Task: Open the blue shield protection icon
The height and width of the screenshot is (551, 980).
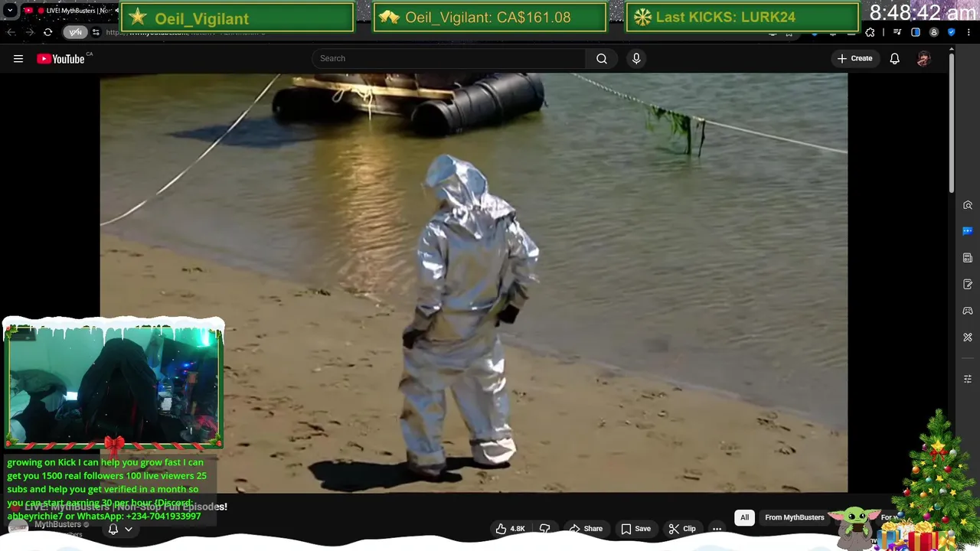Action: click(x=951, y=32)
